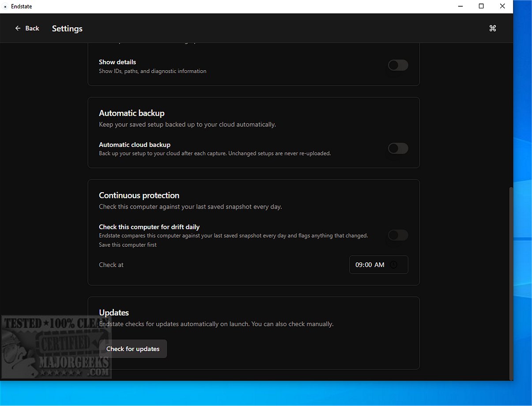Screen dimensions: 532x406
Task: Click the vertical scrollbar thumb
Action: pos(511,283)
